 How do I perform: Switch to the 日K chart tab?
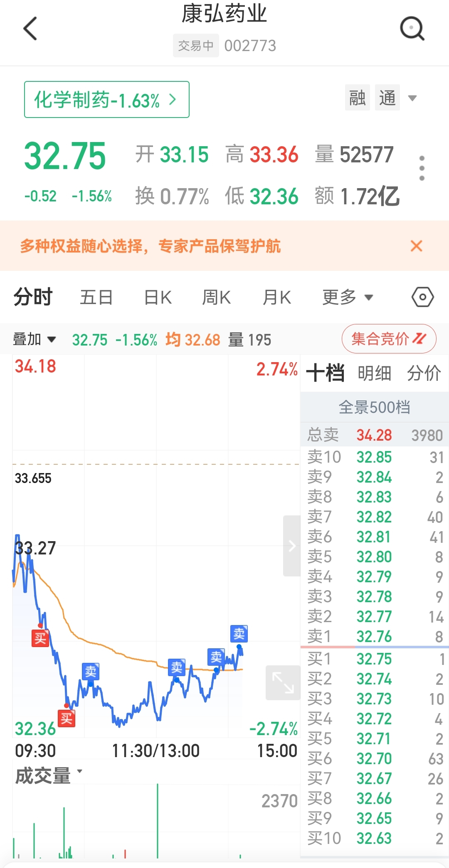point(158,297)
